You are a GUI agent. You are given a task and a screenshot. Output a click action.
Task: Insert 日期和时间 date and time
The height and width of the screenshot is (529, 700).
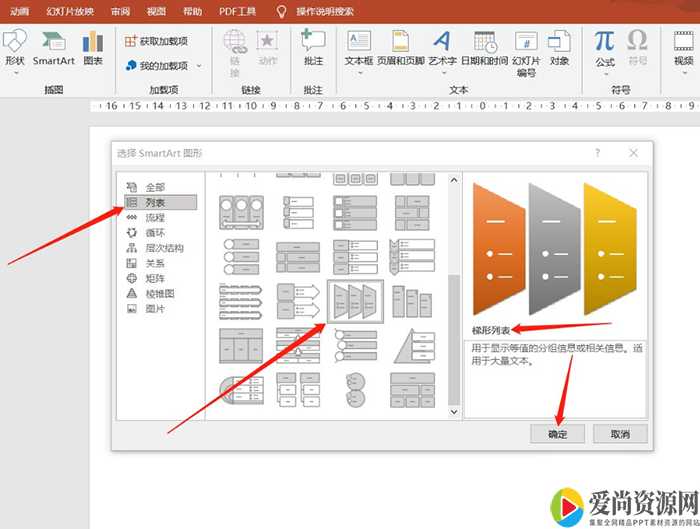point(486,47)
